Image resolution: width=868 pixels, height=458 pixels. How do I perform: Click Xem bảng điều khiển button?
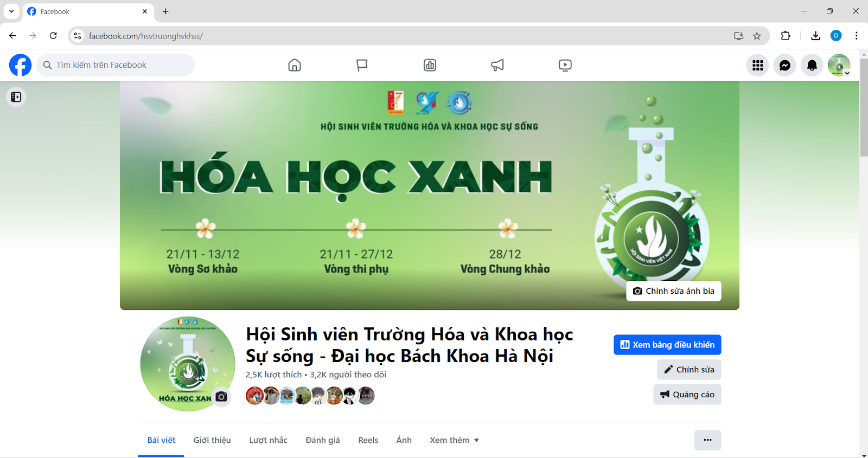click(667, 345)
